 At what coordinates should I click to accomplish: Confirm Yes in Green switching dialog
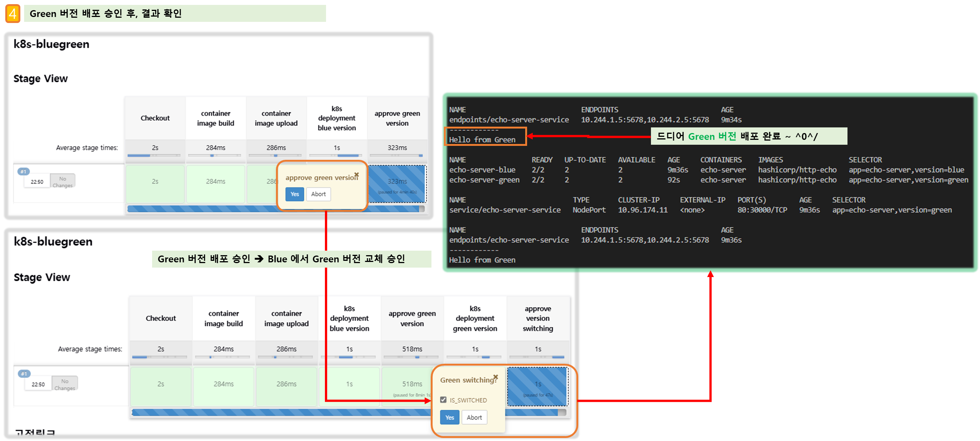pyautogui.click(x=449, y=417)
